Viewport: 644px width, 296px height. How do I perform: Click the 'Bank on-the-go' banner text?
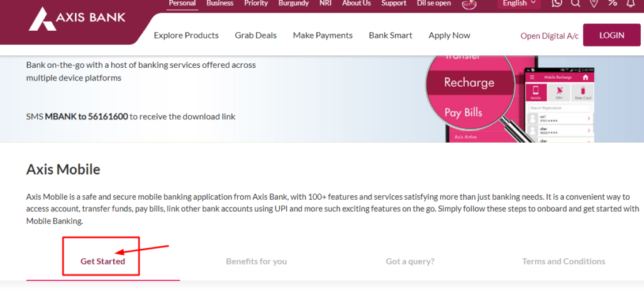coord(141,71)
